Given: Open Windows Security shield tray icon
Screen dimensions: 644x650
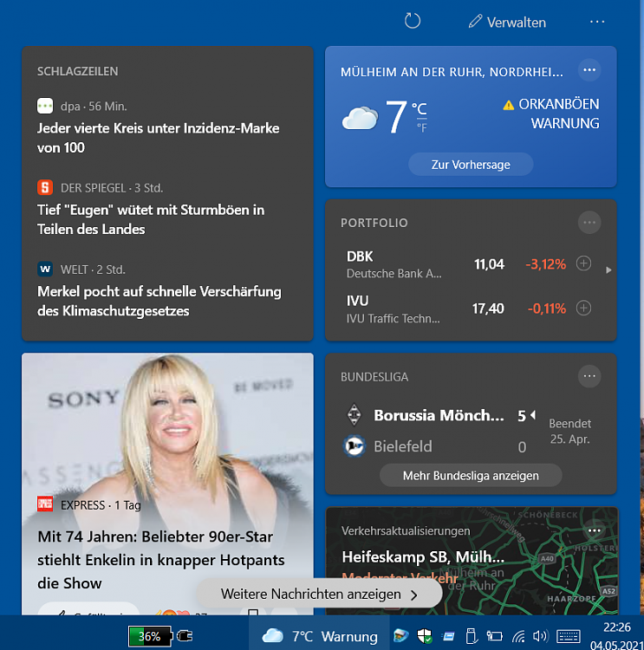Looking at the screenshot, I should pyautogui.click(x=425, y=636).
